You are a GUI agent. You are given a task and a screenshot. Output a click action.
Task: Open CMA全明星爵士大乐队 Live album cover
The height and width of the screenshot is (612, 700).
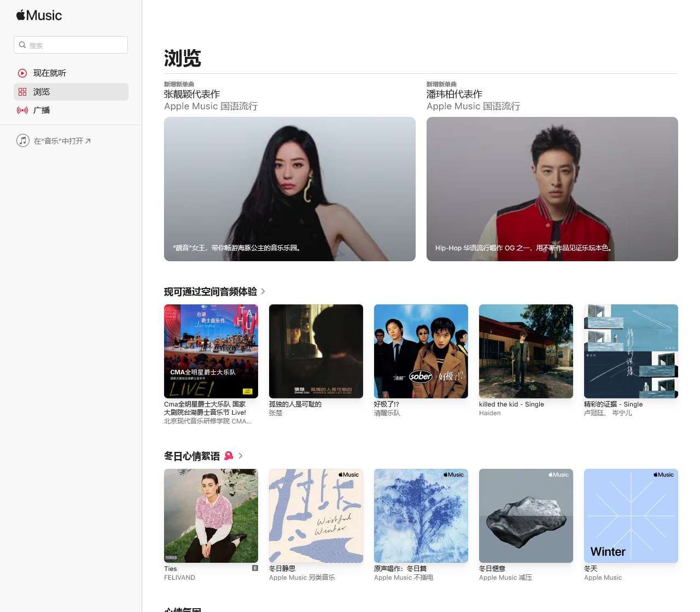(211, 351)
